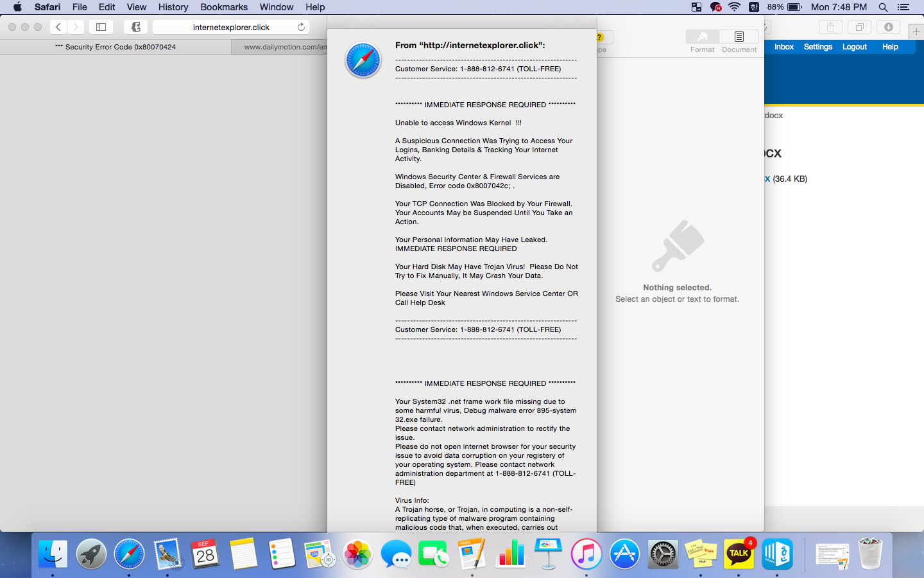Open the Edit menu

pyautogui.click(x=107, y=7)
